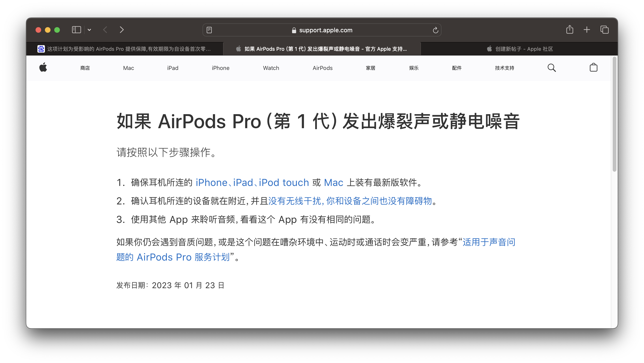The image size is (644, 363).
Task: Open Reader view icon in address bar
Action: coord(209,30)
